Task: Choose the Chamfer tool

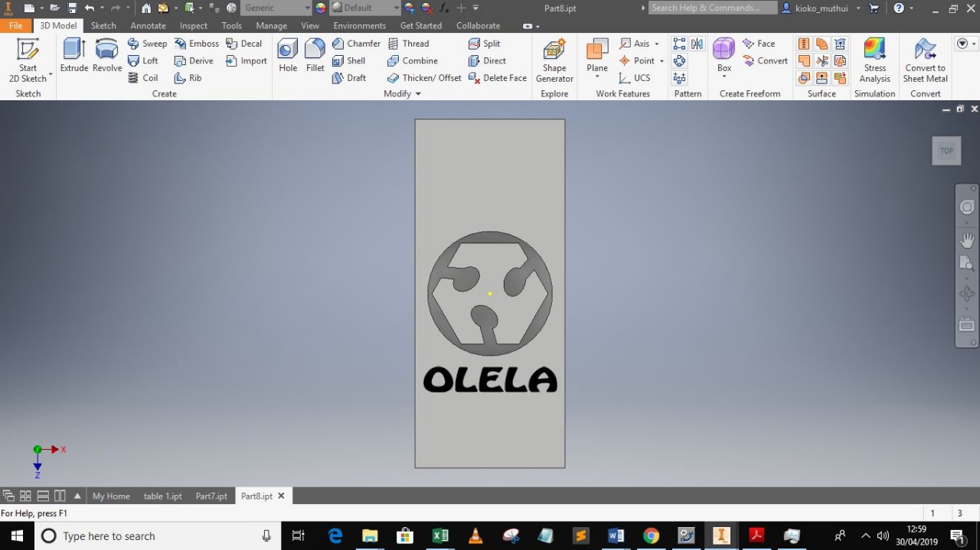Action: pos(356,44)
